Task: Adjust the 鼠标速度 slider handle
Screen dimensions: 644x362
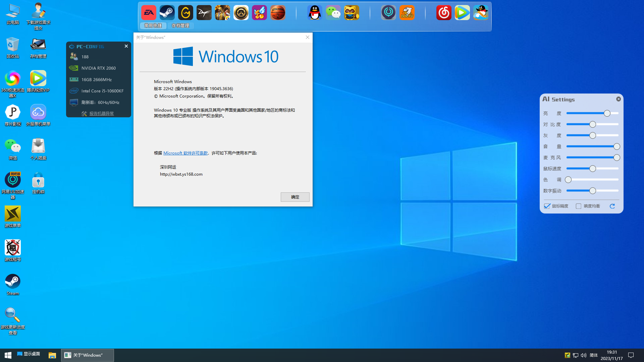Action: pos(593,169)
